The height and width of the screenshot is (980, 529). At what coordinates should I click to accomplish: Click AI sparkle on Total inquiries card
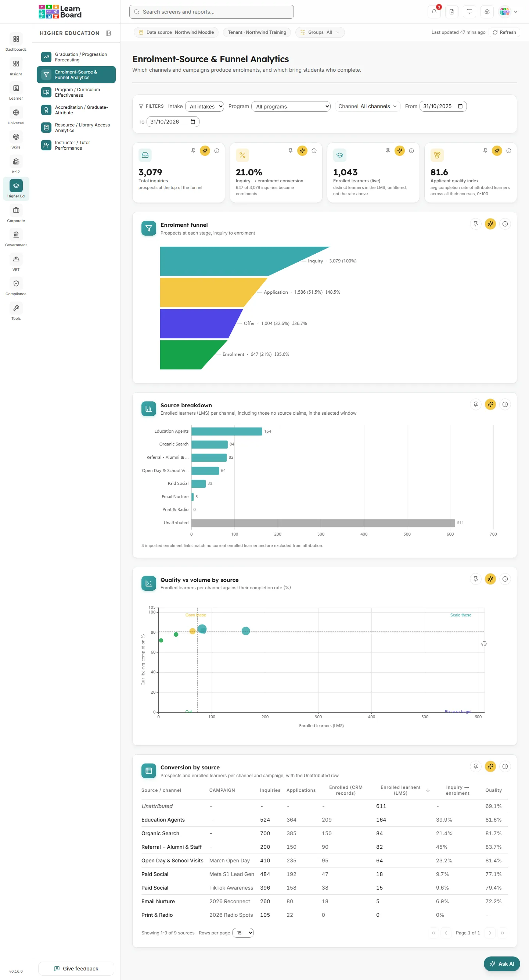tap(205, 151)
